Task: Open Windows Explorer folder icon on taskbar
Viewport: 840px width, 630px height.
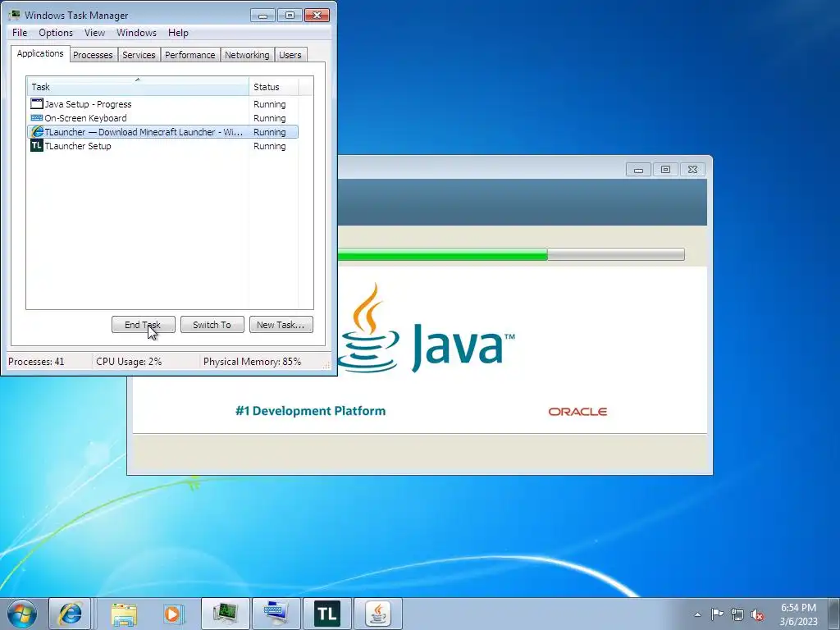Action: pyautogui.click(x=124, y=614)
